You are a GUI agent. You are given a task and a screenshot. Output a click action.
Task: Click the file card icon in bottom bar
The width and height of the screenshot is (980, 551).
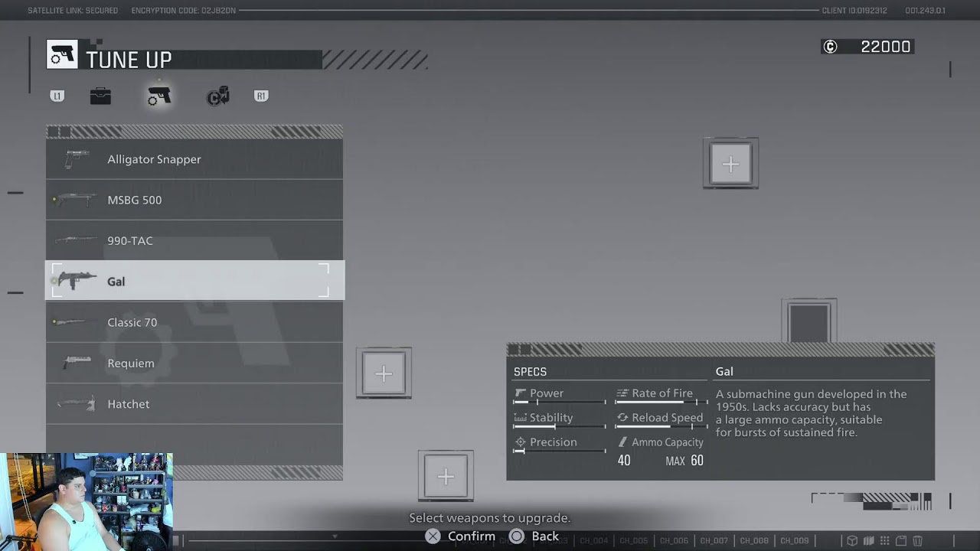901,541
